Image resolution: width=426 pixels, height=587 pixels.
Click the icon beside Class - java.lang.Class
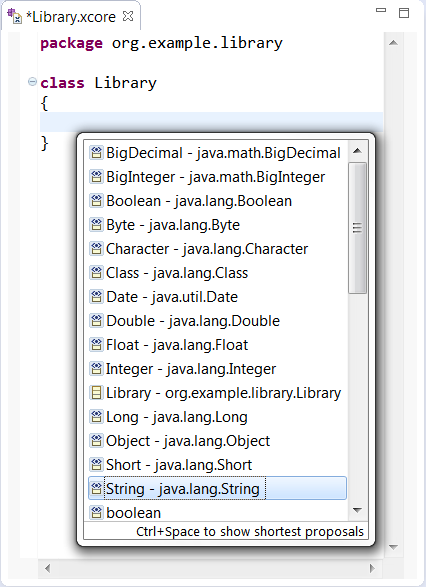click(96, 273)
